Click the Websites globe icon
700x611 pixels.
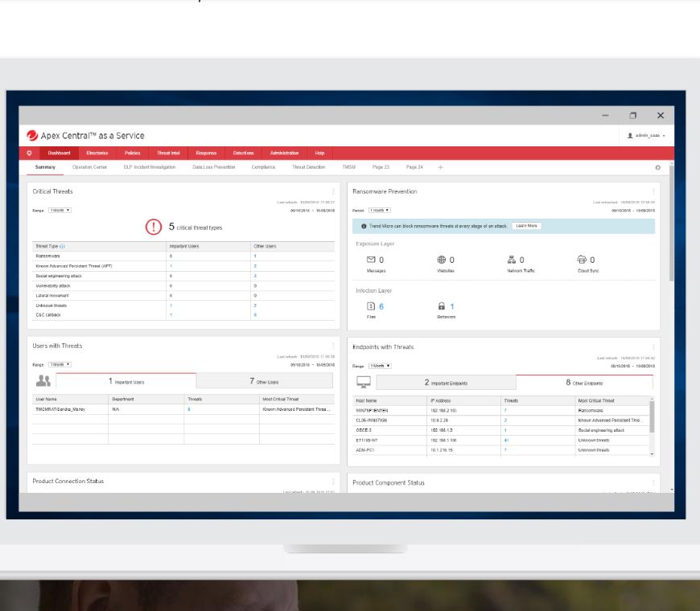coord(441,260)
